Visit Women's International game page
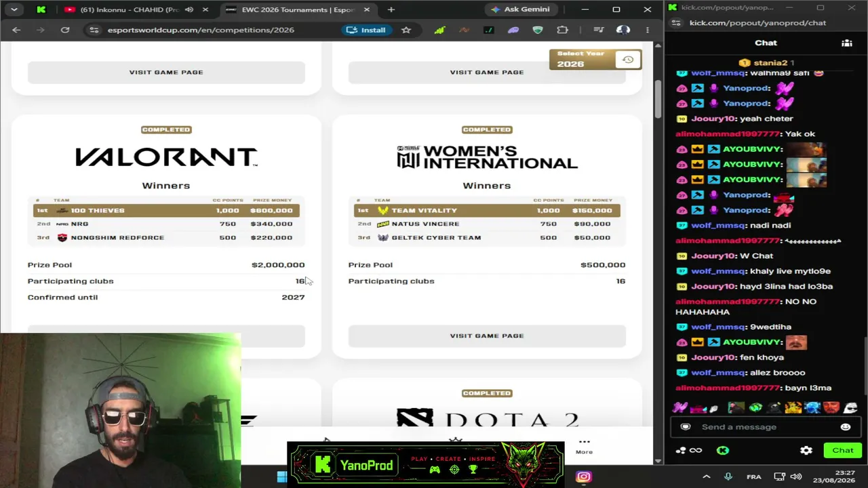The height and width of the screenshot is (488, 868). coord(487,335)
